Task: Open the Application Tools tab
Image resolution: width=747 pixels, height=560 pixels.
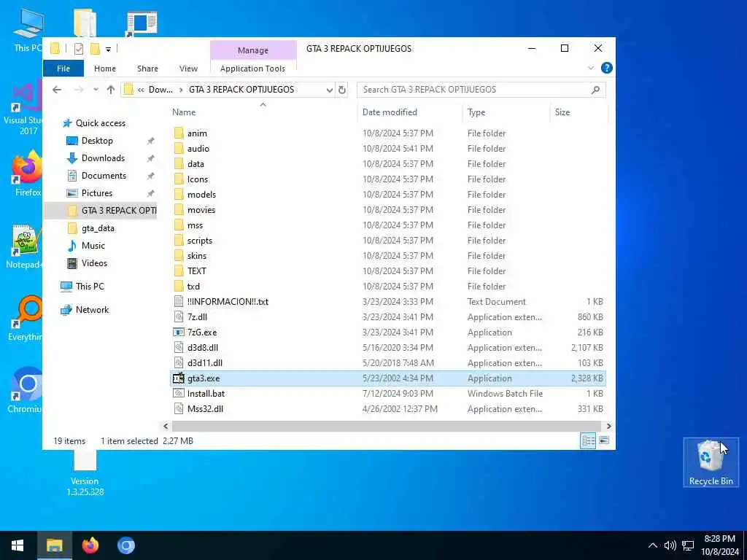Action: click(x=252, y=69)
